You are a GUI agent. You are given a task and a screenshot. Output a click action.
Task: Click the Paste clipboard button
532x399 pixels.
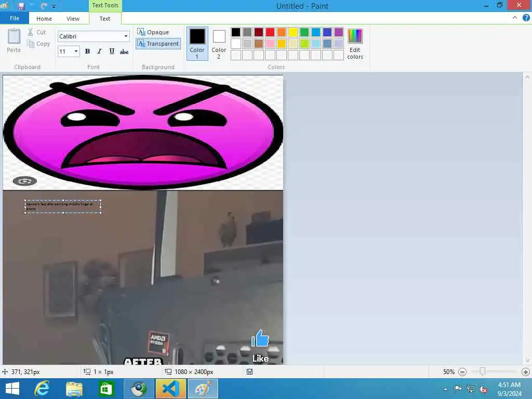[x=14, y=41]
